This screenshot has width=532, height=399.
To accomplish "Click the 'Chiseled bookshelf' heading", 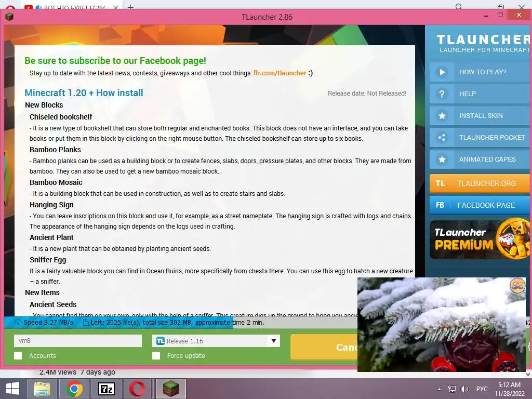I will pos(61,117).
